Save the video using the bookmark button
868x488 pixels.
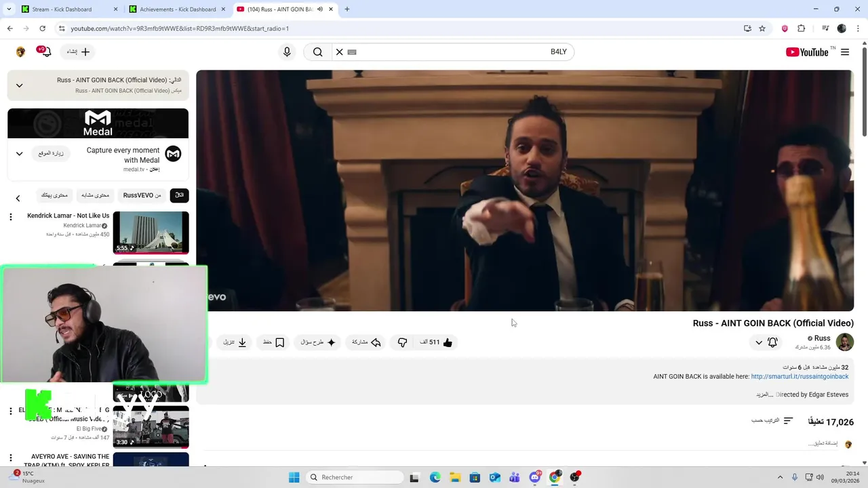[273, 342]
